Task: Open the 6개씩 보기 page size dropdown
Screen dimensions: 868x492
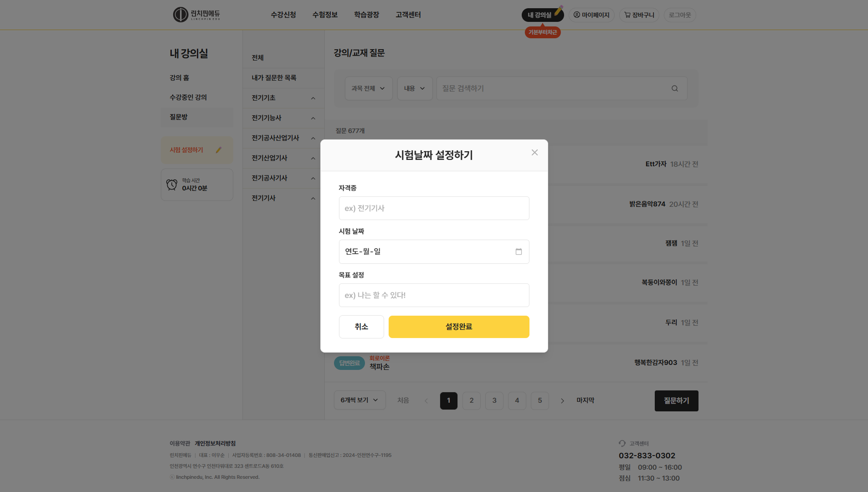Action: coord(360,400)
